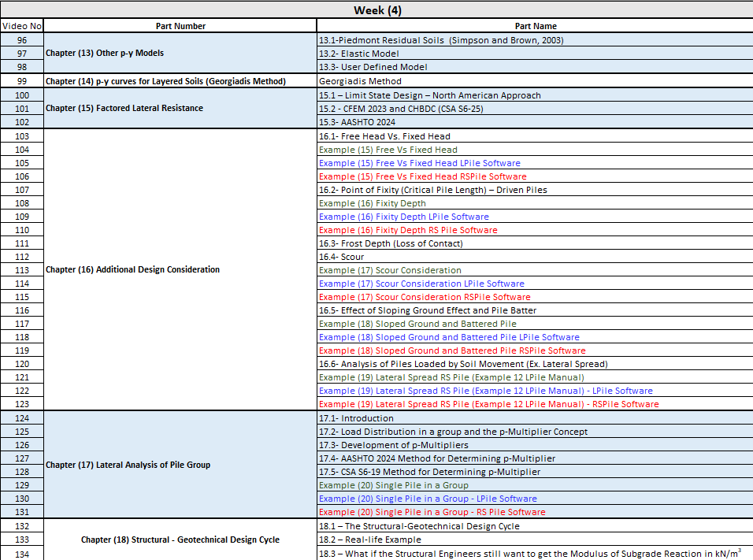Open 17.4- AASHTO 2024 Method for Determining p-Multiplier
Viewport: 753px width, 560px height.
point(436,458)
